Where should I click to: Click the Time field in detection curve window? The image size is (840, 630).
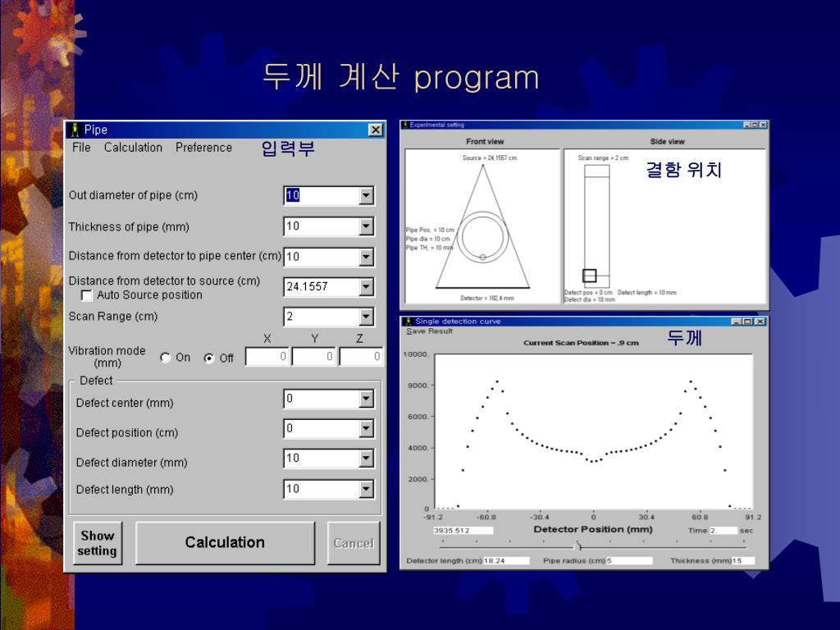pyautogui.click(x=724, y=531)
